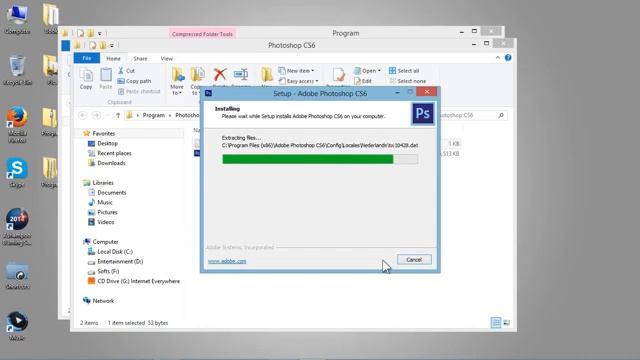This screenshot has height=360, width=640.
Task: Switch to the Home ribbon tab
Action: click(113, 58)
